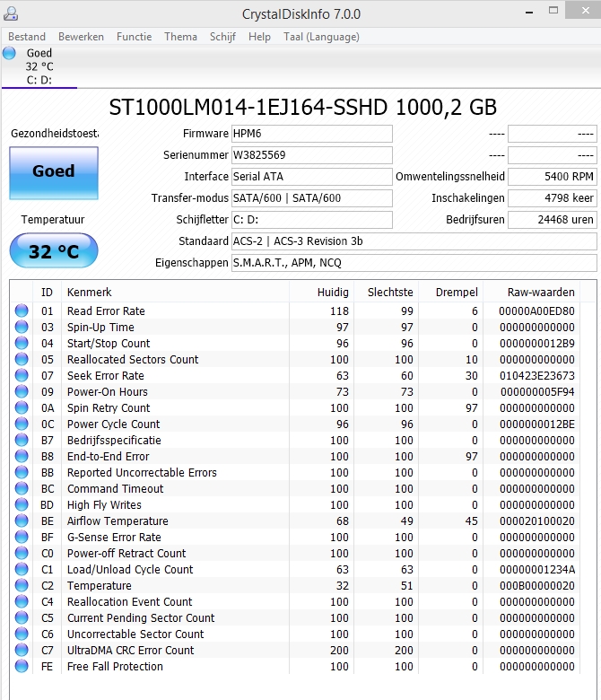The height and width of the screenshot is (700, 601).
Task: Select the C: D: disk tab
Action: click(x=39, y=80)
